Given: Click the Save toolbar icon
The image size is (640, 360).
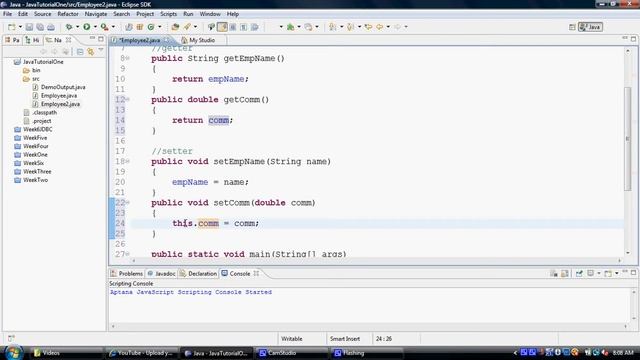Looking at the screenshot, I should pyautogui.click(x=29, y=27).
